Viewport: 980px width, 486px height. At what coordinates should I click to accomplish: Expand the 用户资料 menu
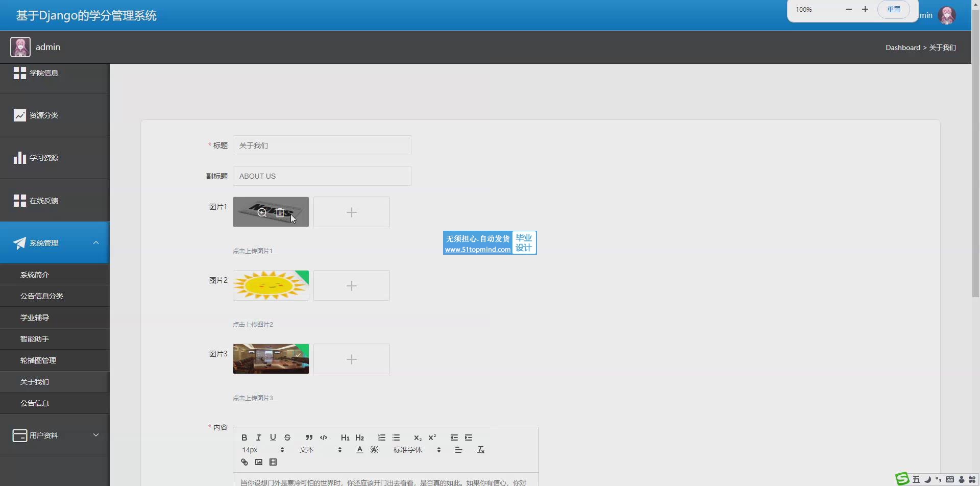[55, 435]
